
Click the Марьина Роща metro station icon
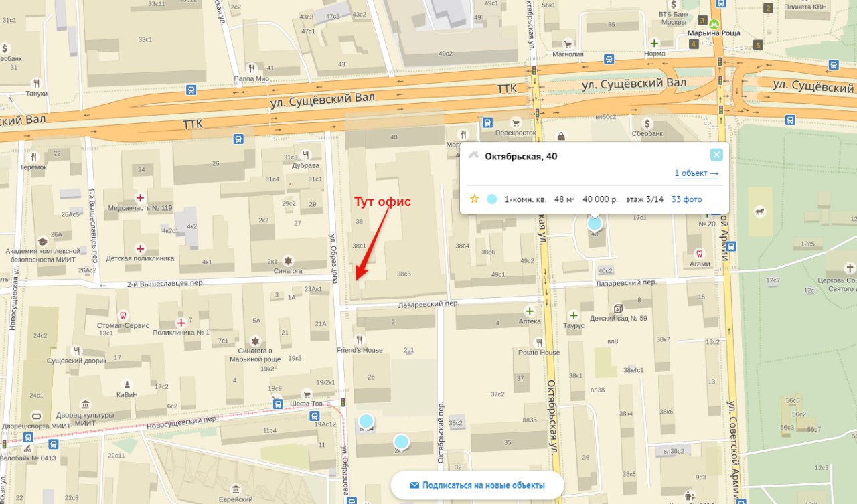714,21
